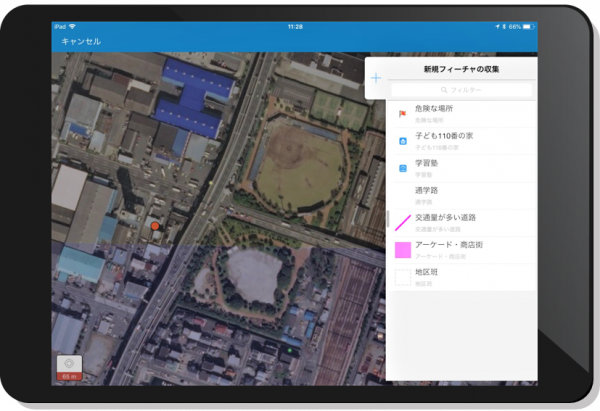Select the 交通量が多い道路 magenta line symbol
Screen dimensions: 600x411
402,221
